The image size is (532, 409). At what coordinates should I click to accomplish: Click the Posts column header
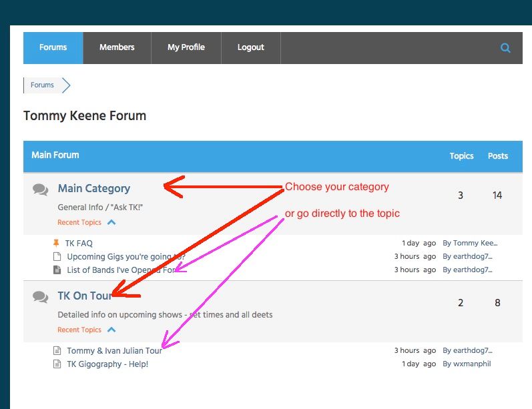coord(498,156)
